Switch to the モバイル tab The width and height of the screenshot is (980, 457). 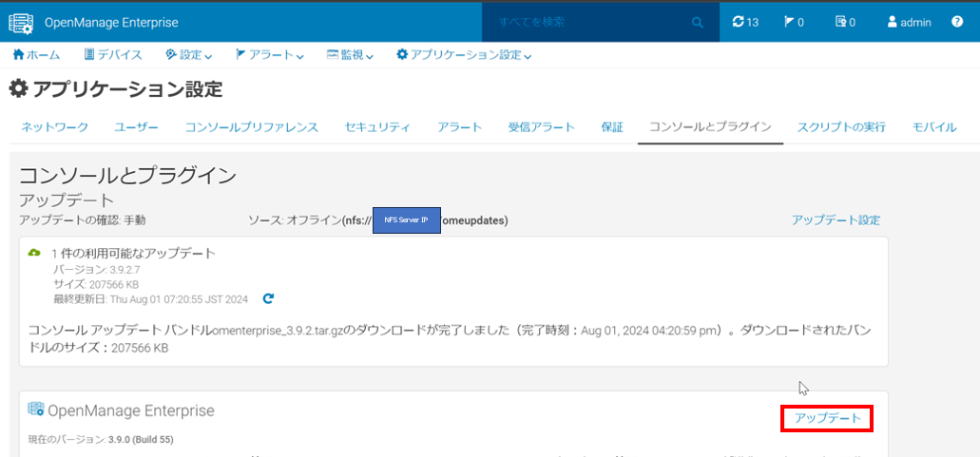tap(934, 127)
